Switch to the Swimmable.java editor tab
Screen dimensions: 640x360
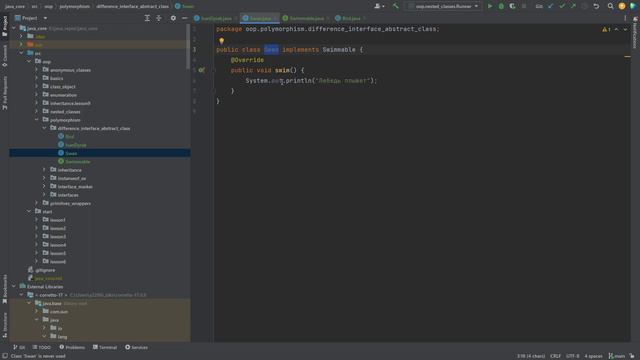click(x=307, y=18)
